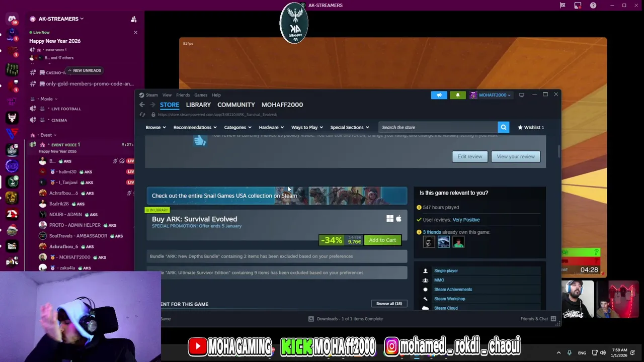Viewport: 644px width, 362px height.
Task: Switch to the STORE tab
Action: (170, 105)
